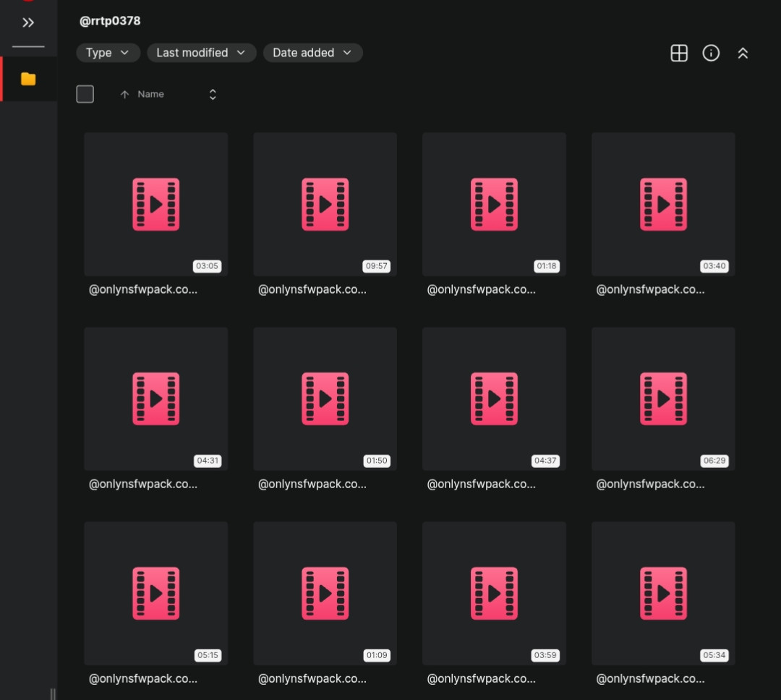Viewport: 781px width, 700px height.
Task: Open the video lasting 03:40
Action: coord(663,204)
